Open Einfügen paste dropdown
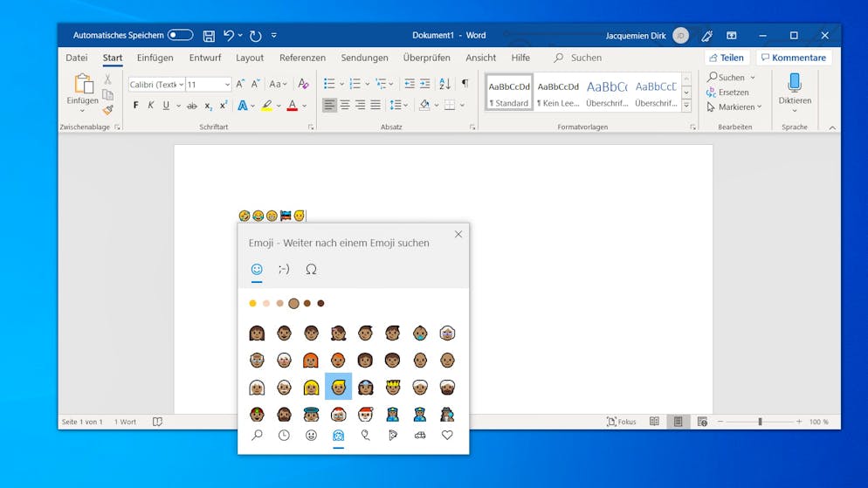The height and width of the screenshot is (488, 868). coord(82,109)
